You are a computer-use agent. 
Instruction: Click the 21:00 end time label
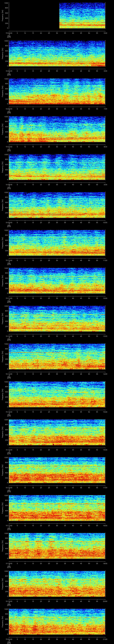[x=105, y=639]
